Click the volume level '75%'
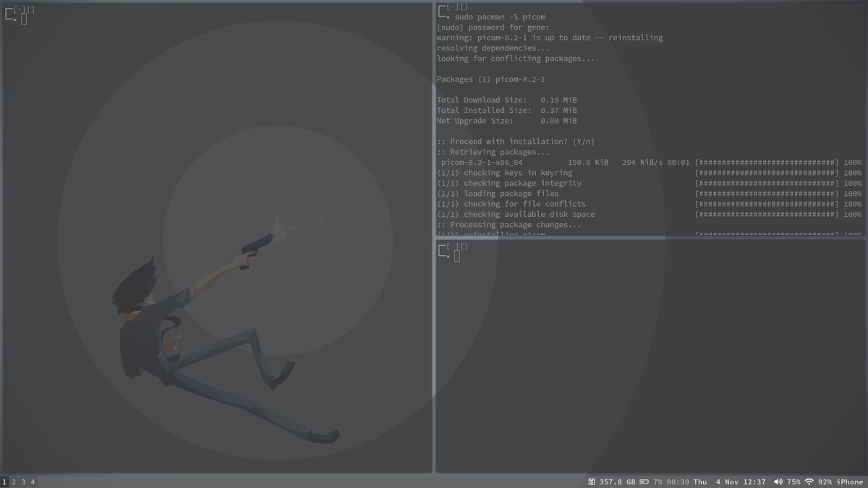 pos(793,481)
